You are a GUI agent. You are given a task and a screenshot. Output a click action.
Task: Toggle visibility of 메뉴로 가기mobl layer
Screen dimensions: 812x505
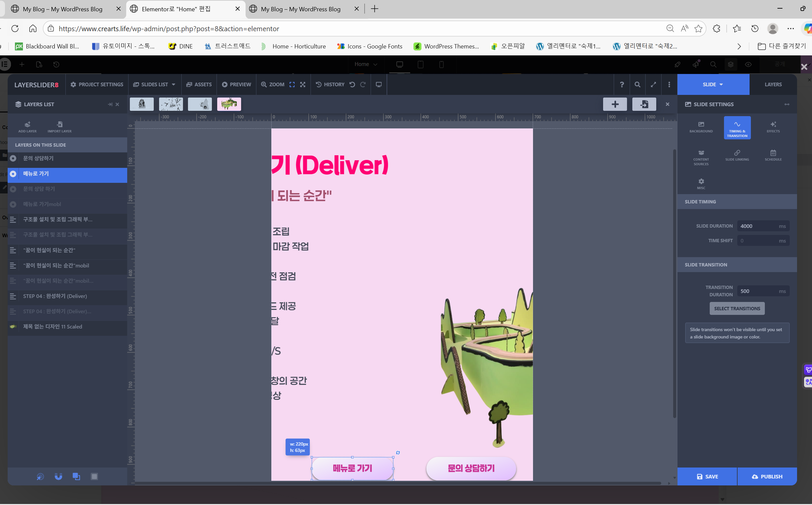pyautogui.click(x=13, y=204)
